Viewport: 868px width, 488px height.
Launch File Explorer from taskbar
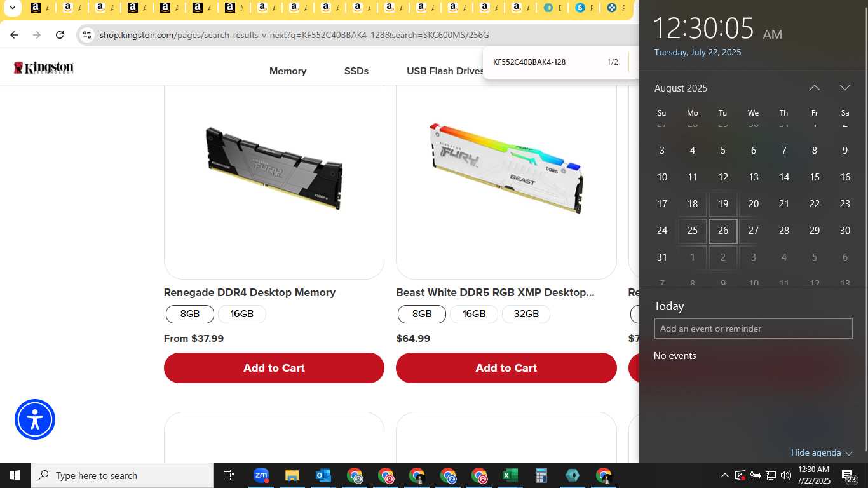(292, 475)
